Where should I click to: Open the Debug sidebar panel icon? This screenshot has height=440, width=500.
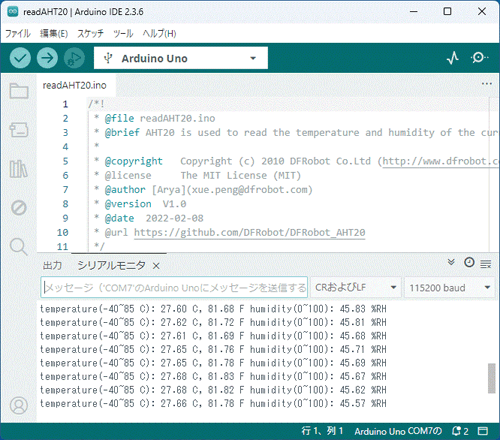tap(19, 208)
